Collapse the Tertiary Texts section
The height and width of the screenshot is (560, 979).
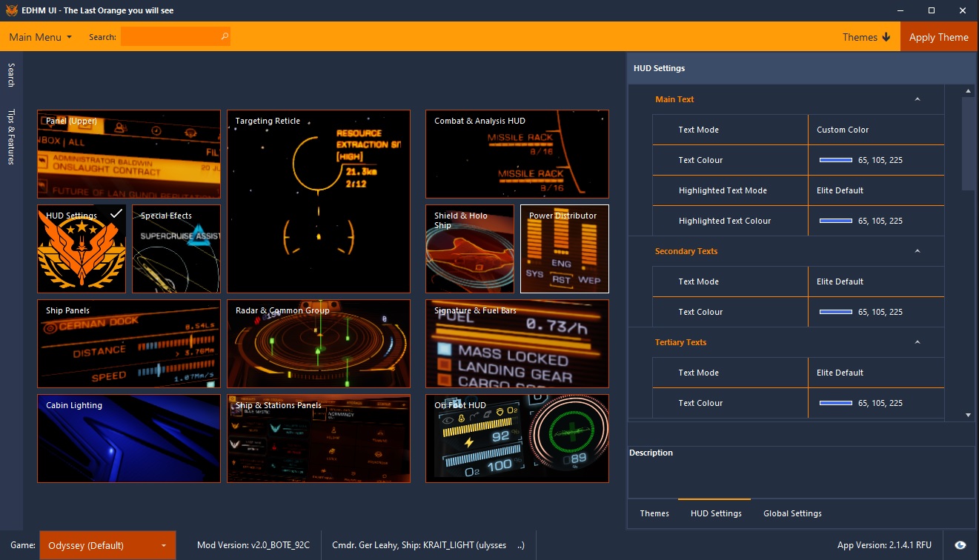917,342
